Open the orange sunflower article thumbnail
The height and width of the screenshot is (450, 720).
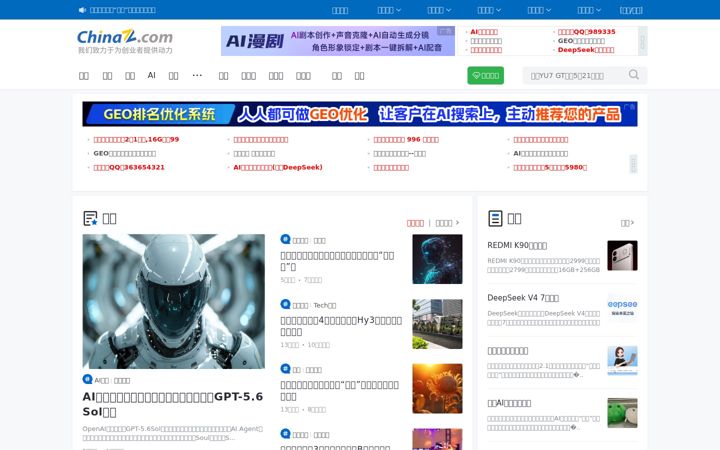click(x=437, y=388)
